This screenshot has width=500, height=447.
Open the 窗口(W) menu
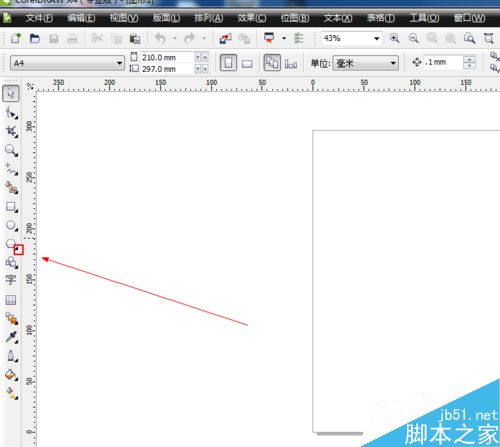(x=469, y=18)
